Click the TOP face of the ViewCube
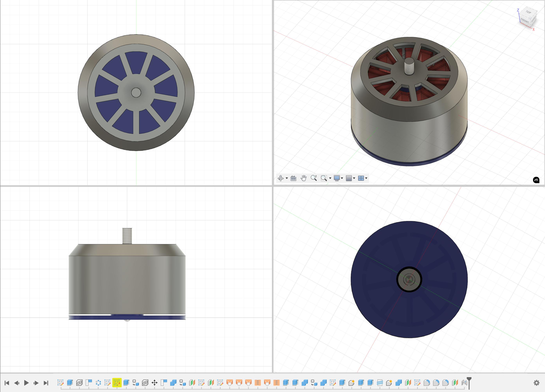Viewport: 545px width, 392px height. click(528, 12)
